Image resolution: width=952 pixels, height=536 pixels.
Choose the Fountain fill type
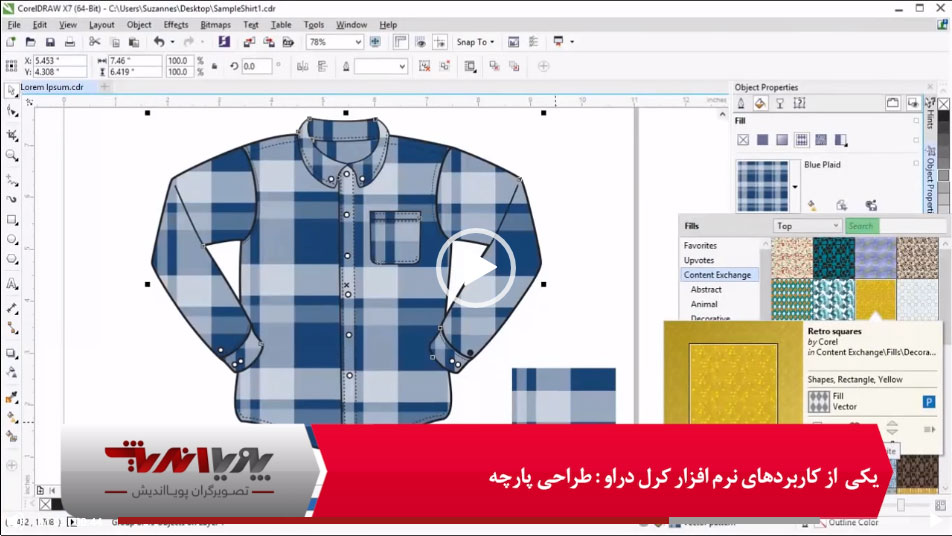(x=782, y=140)
